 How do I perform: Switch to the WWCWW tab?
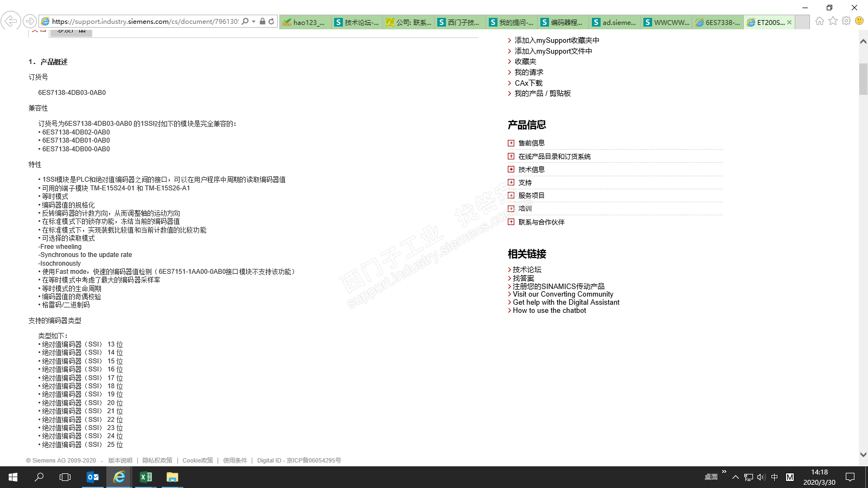pyautogui.click(x=666, y=22)
